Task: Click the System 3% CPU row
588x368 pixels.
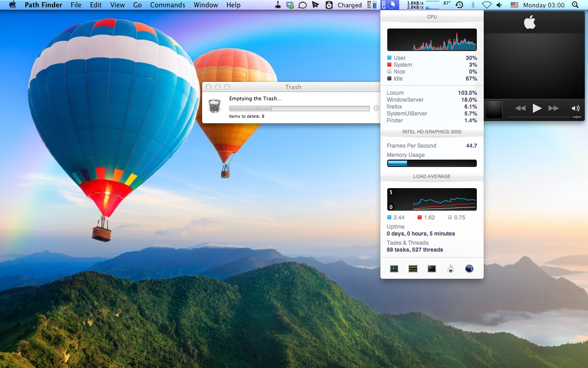Action: point(432,65)
